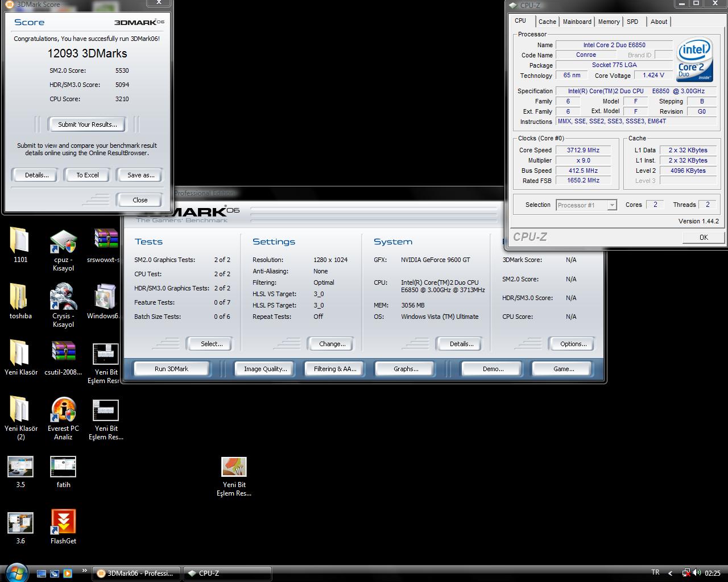Switch to the SPD tab in CPU-Z
This screenshot has width=728, height=582.
632,22
